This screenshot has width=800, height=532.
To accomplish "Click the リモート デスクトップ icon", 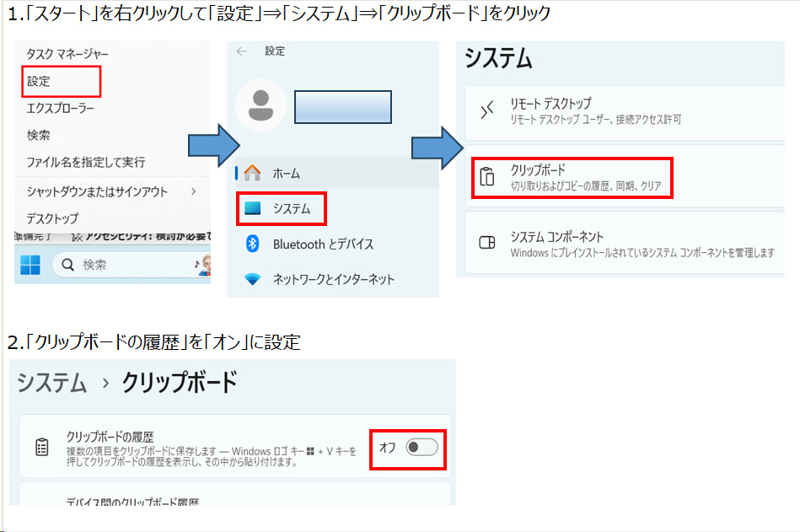I will point(487,111).
